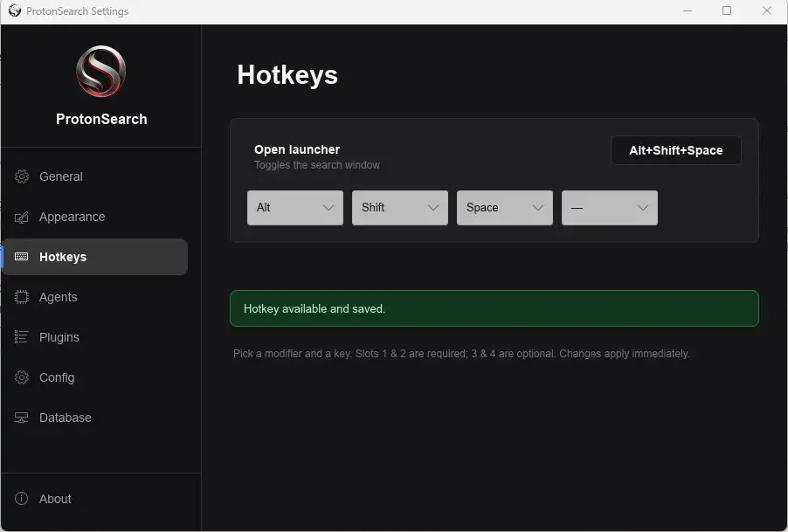Viewport: 788px width, 532px height.
Task: Navigate to the Database section
Action: (x=95, y=418)
